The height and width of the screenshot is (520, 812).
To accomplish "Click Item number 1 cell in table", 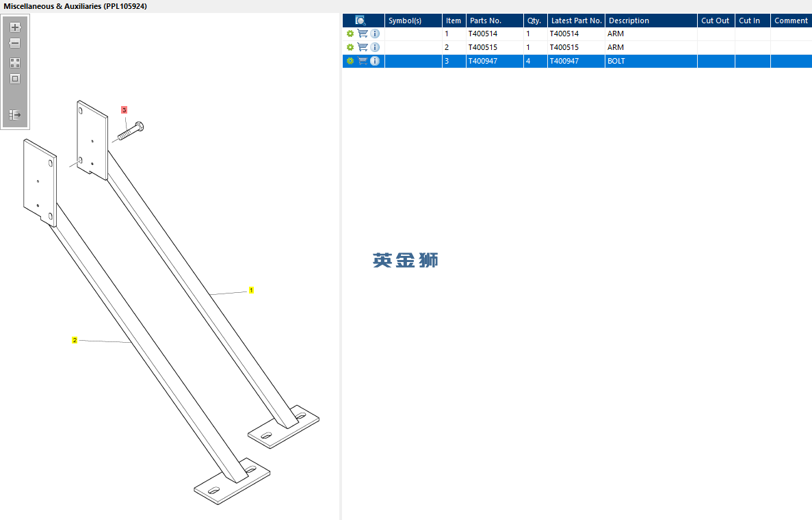I will (454, 34).
